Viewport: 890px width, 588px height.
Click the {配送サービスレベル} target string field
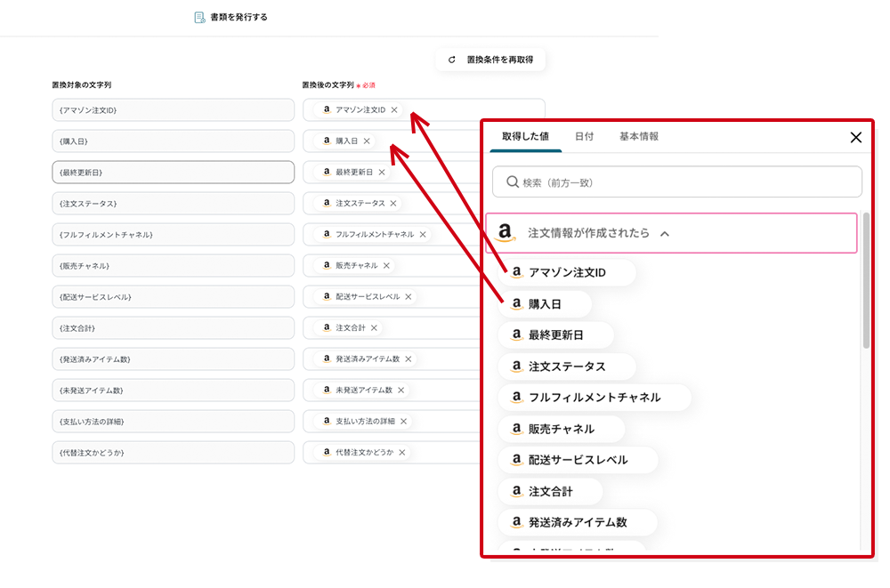tap(174, 297)
